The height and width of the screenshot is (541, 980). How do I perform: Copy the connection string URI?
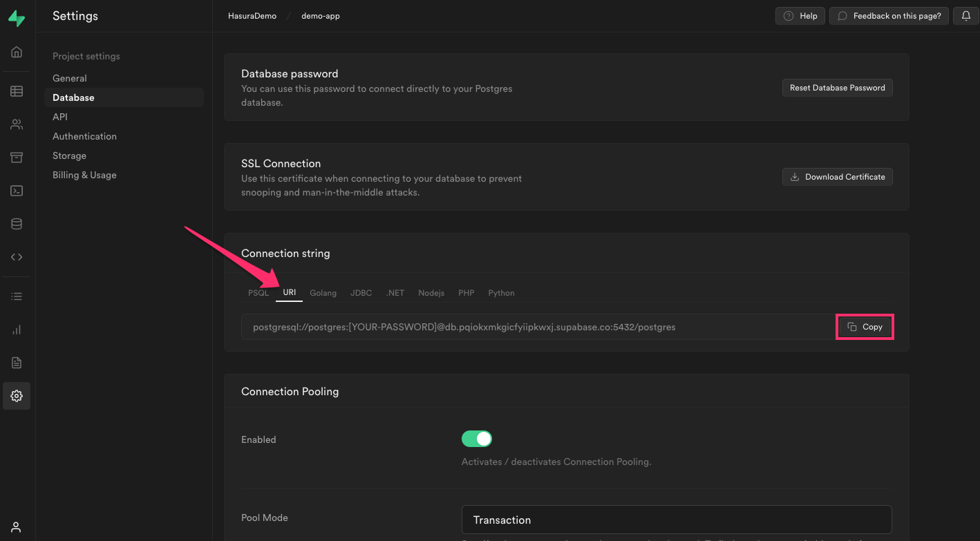[865, 326]
